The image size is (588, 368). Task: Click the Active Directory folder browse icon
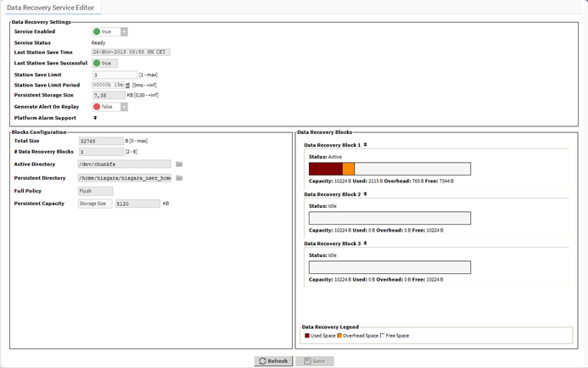(179, 164)
